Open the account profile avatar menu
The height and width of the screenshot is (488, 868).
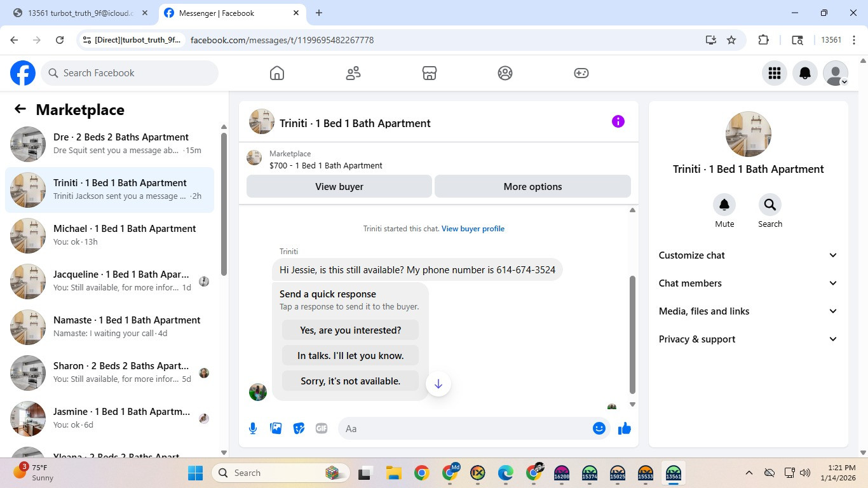[836, 73]
